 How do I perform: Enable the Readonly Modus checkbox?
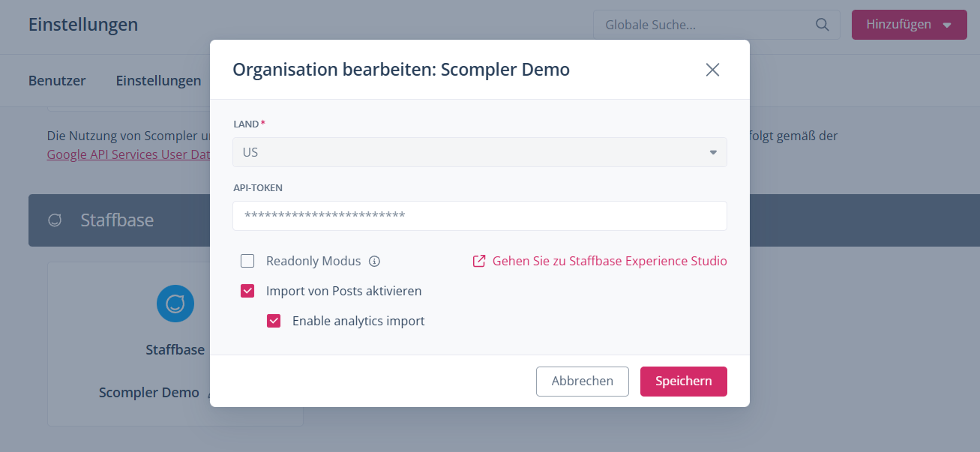click(247, 262)
